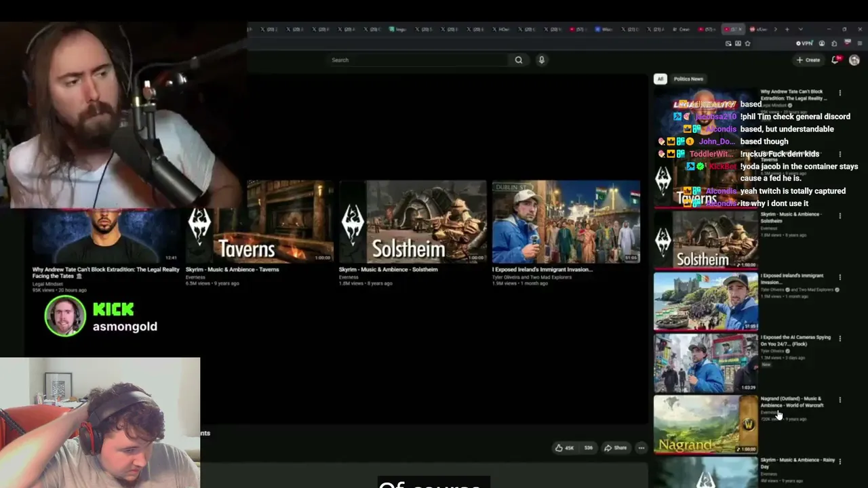Screen dimensions: 868x488
Task: Open options for sidebar Solstheim video
Action: 840,216
